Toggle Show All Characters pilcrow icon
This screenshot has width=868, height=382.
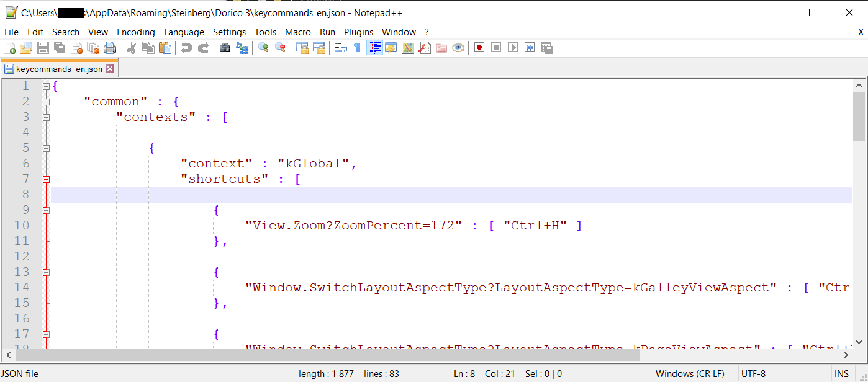(358, 48)
